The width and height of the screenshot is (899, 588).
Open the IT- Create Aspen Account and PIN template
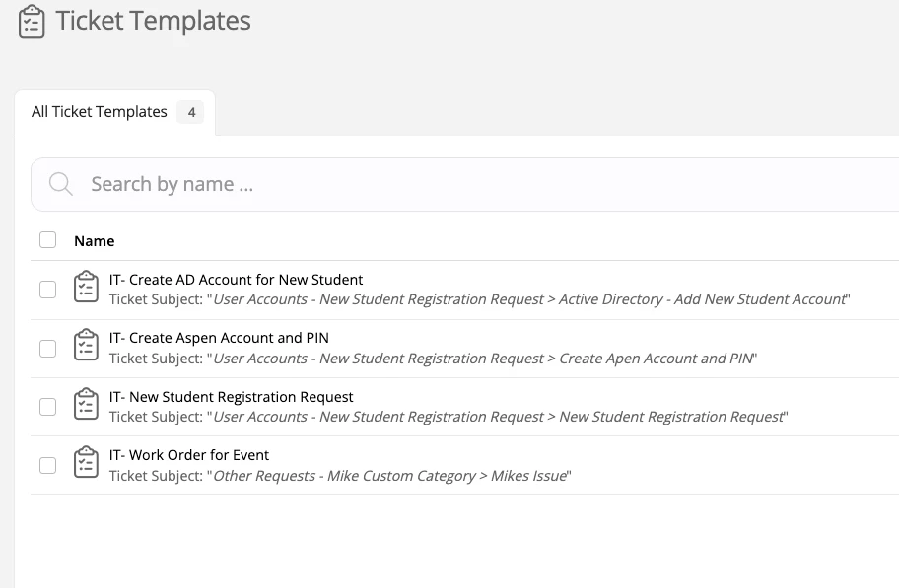coord(219,338)
